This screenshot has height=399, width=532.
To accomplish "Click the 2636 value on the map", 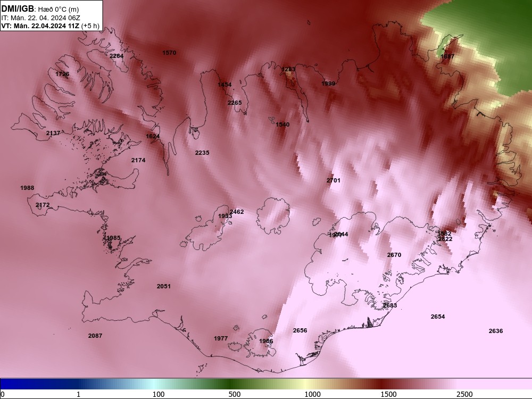I will [x=496, y=331].
